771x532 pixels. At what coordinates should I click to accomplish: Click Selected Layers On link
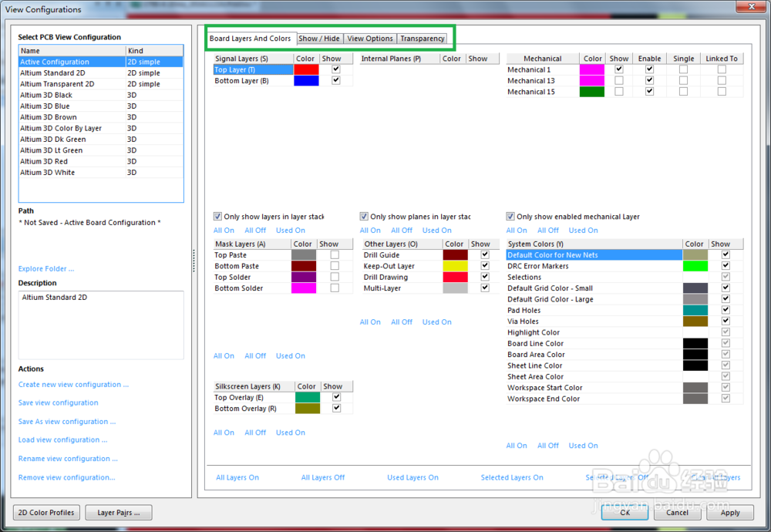(512, 477)
